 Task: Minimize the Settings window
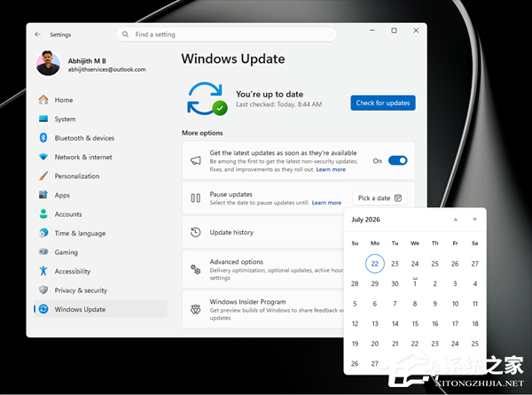point(372,30)
